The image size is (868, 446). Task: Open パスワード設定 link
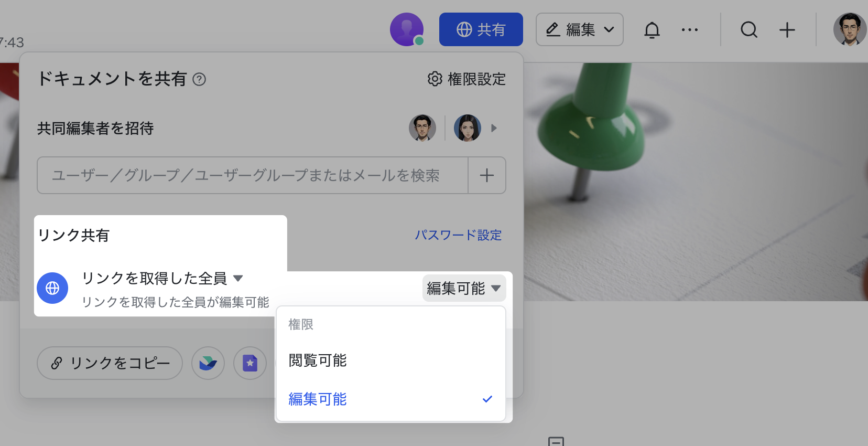tap(458, 235)
